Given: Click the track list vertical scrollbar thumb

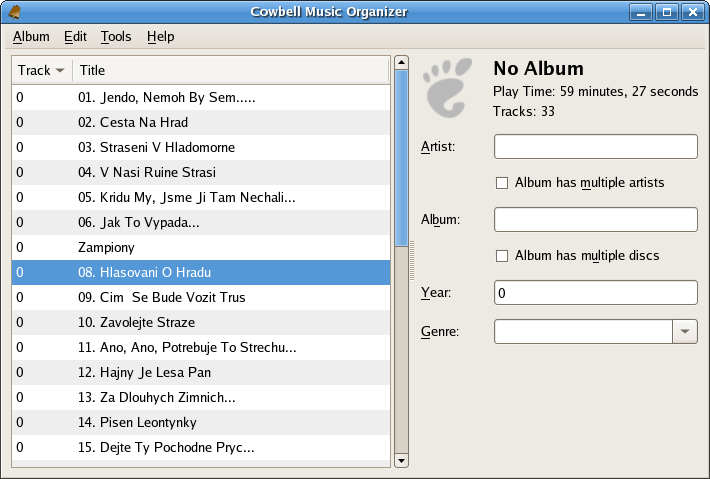Looking at the screenshot, I should coord(401,158).
